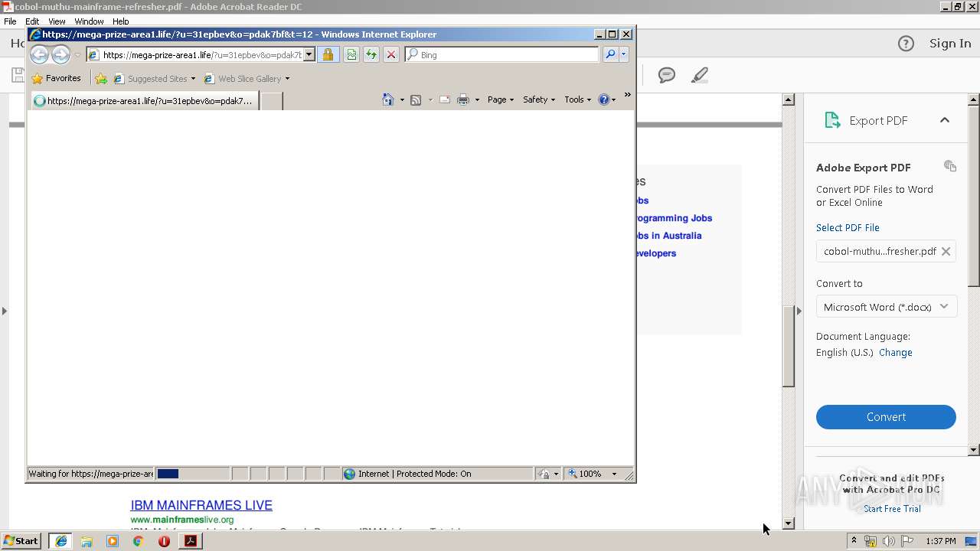Toggle Compatibility View icon in IE
The width and height of the screenshot is (980, 551).
point(351,55)
